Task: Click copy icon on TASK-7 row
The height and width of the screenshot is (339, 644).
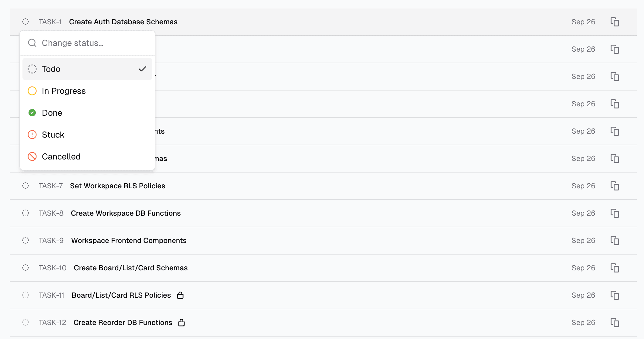Action: pos(615,186)
